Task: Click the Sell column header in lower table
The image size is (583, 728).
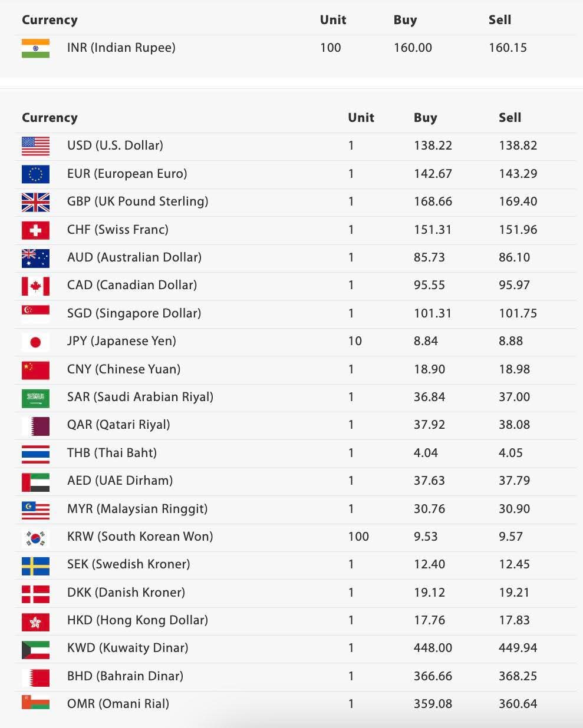Action: [x=509, y=118]
